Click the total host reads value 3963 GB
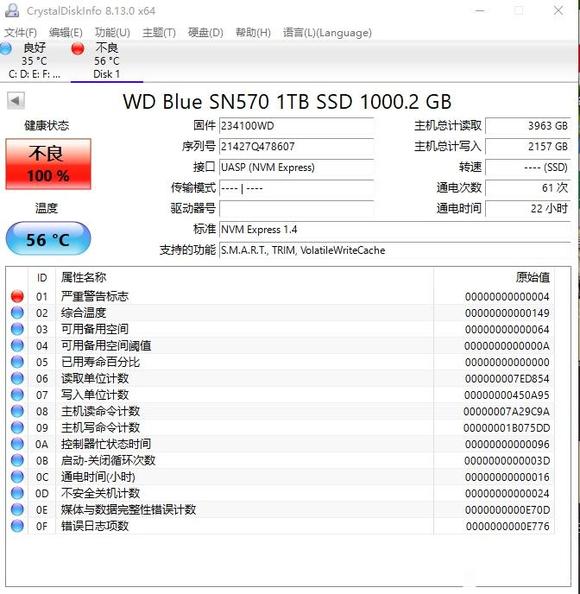The image size is (580, 594). pos(528,126)
